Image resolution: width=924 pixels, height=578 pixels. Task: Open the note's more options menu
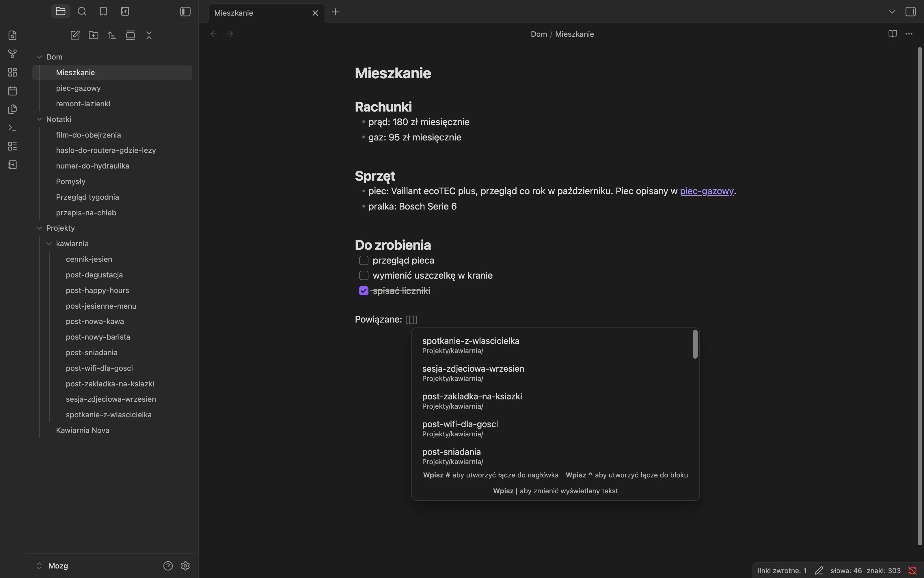click(x=909, y=34)
